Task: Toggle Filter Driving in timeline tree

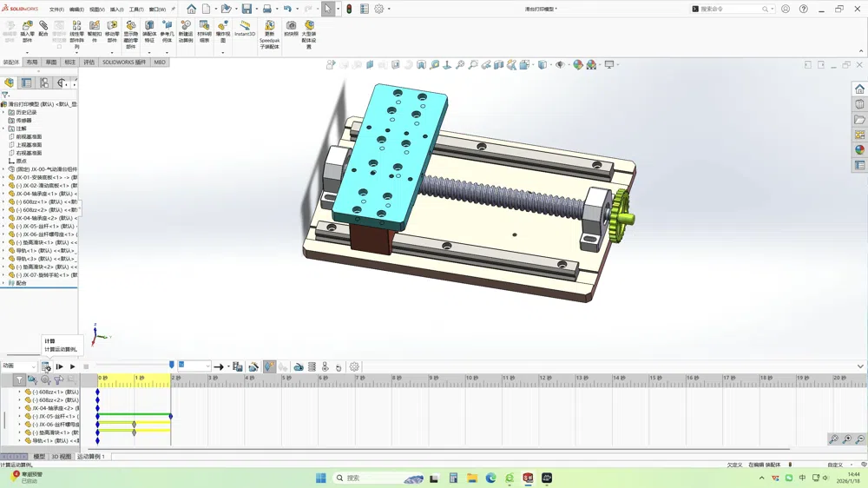Action: 45,380
